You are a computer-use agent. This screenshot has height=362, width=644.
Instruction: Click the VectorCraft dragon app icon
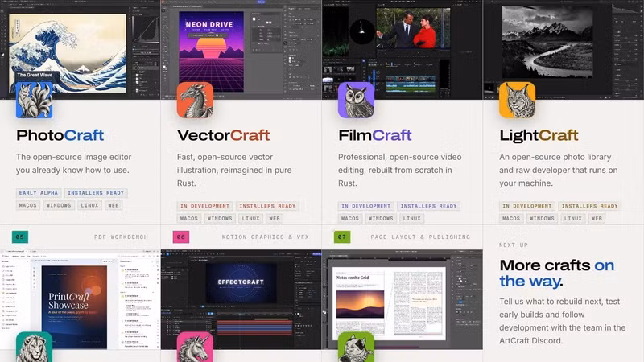(x=195, y=100)
